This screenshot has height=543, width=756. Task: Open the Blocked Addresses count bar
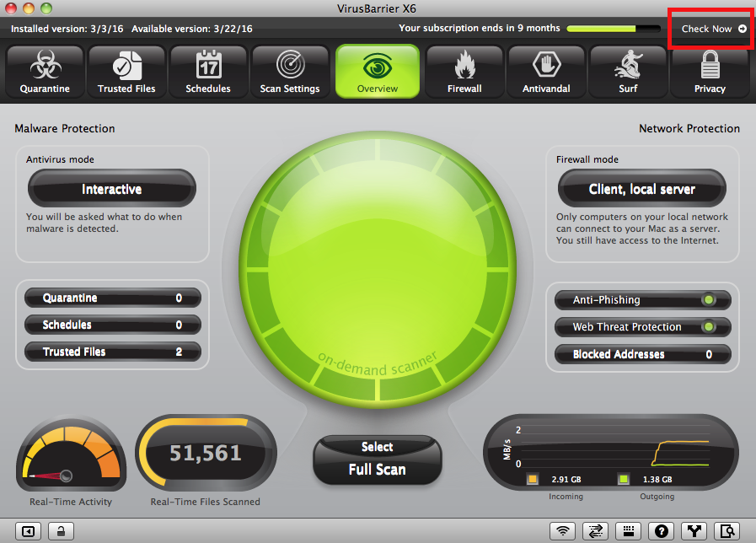pyautogui.click(x=643, y=354)
